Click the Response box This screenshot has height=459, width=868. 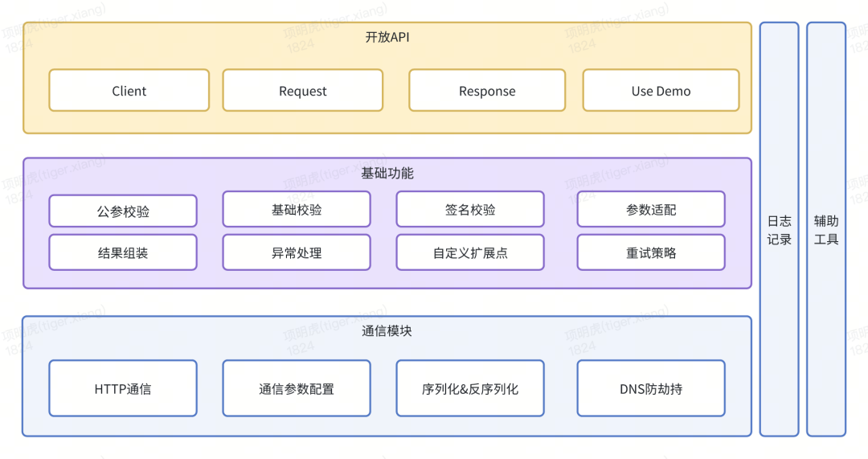(x=487, y=90)
